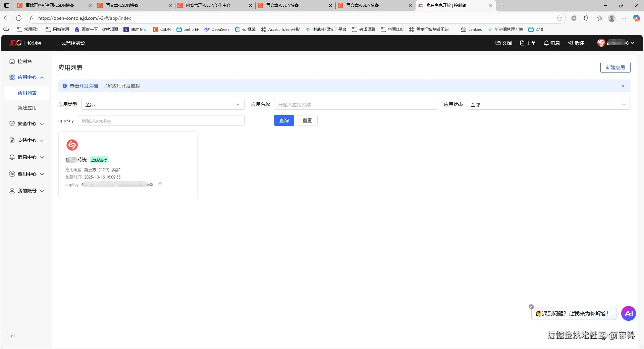
Task: Expand 安全中心 in the sidebar
Action: (27, 123)
